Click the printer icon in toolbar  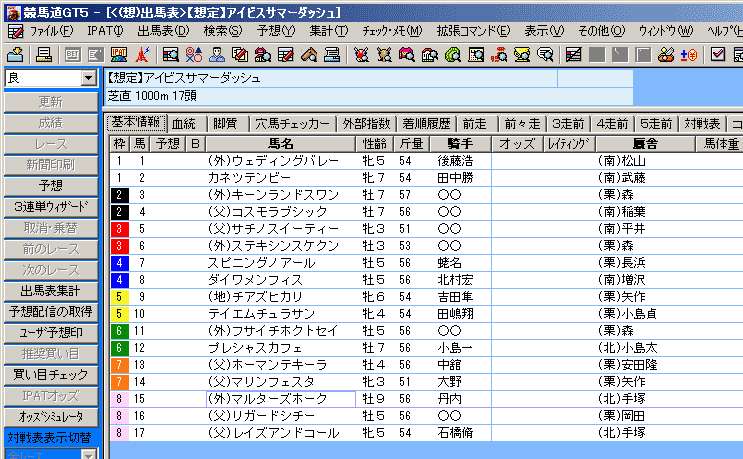43,54
